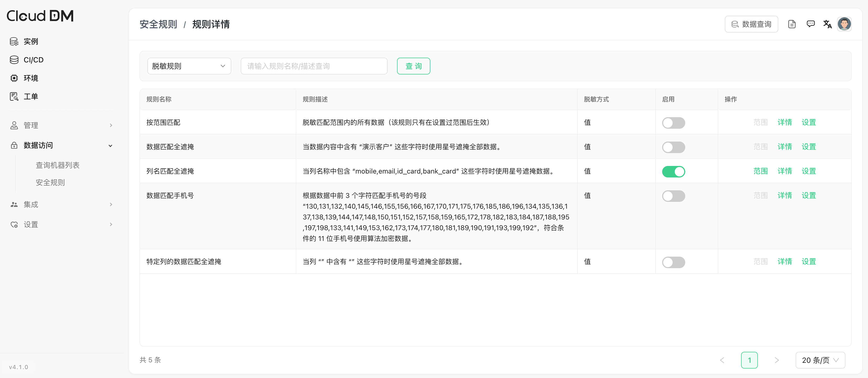The width and height of the screenshot is (868, 378).
Task: Click the 工单 ticket icon in sidebar
Action: pos(14,97)
